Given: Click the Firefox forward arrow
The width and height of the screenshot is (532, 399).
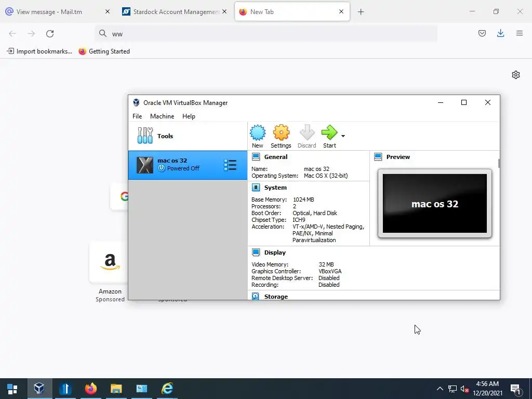Looking at the screenshot, I should 31,34.
